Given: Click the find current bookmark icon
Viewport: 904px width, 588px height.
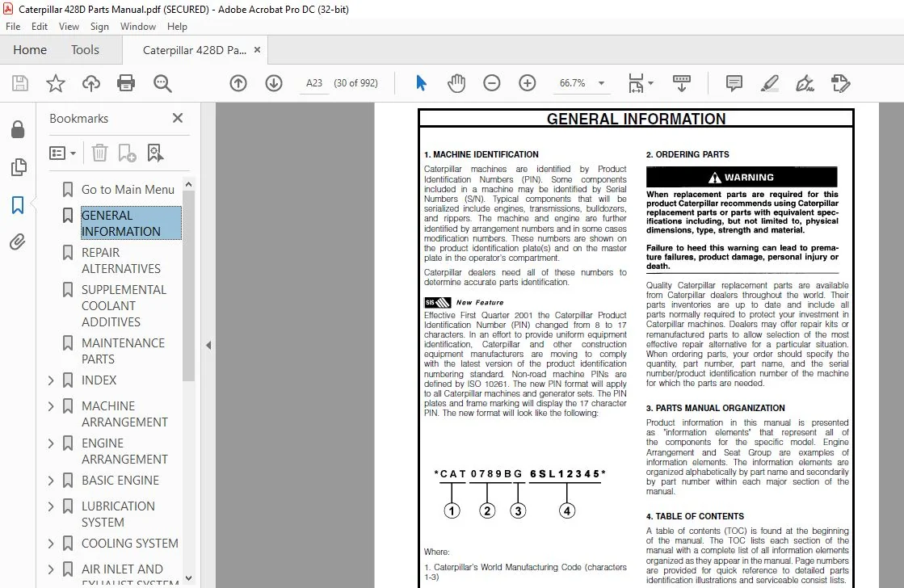Looking at the screenshot, I should pos(155,153).
